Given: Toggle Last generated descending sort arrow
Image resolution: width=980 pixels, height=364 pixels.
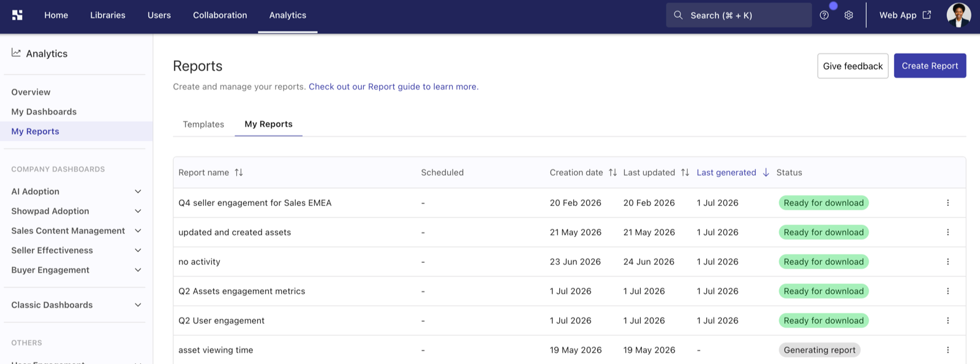Looking at the screenshot, I should [766, 173].
